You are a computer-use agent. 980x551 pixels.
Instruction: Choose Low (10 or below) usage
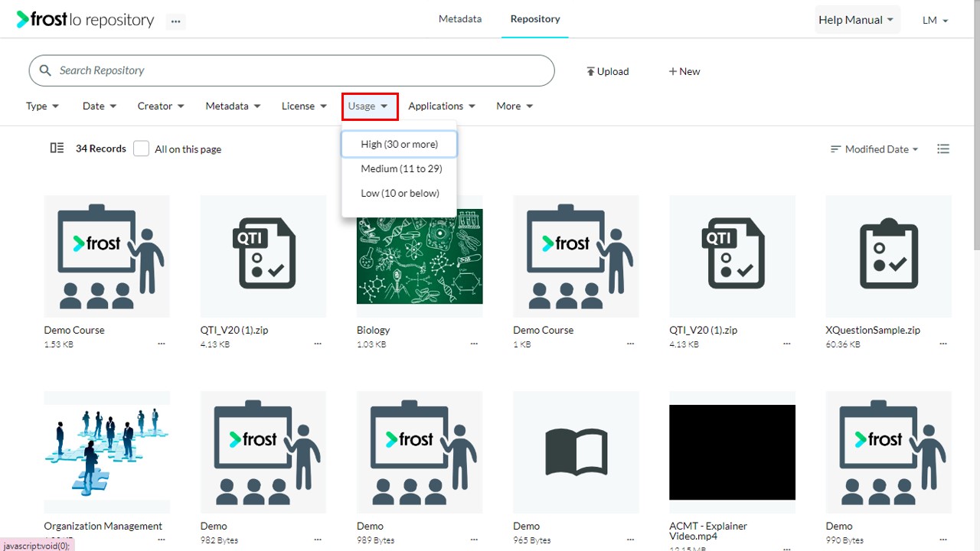point(400,193)
